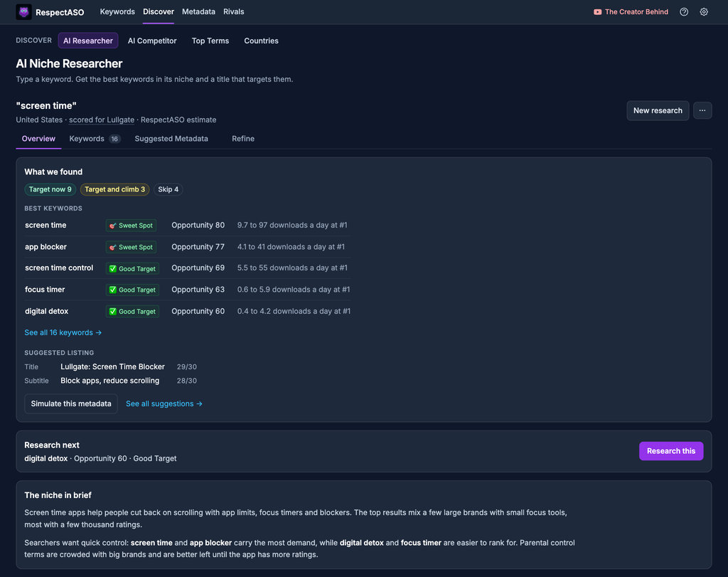Viewport: 728px width, 577px height.
Task: Select the Discover top navigation item
Action: [159, 11]
